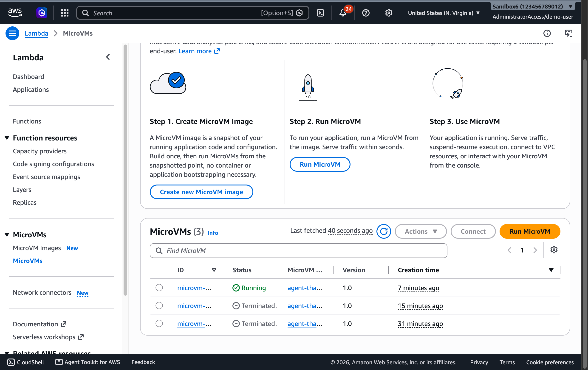Click the orange Run MicroVM button
The height and width of the screenshot is (370, 588).
(x=530, y=231)
